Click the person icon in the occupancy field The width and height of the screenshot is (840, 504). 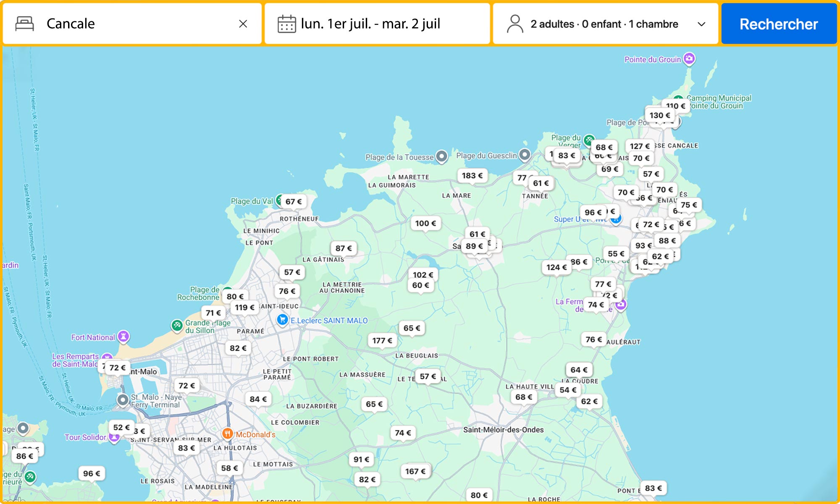pos(514,24)
